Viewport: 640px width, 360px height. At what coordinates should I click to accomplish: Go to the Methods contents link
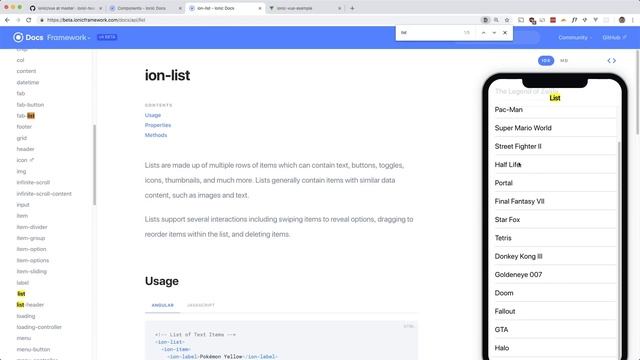pos(156,135)
